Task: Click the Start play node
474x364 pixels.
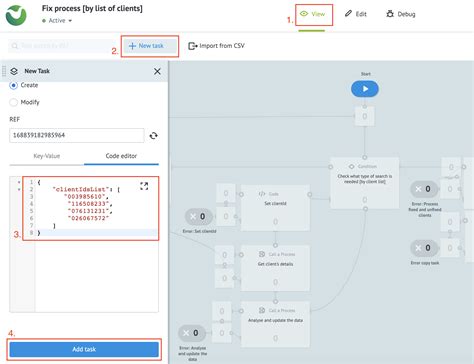Action: click(x=365, y=89)
